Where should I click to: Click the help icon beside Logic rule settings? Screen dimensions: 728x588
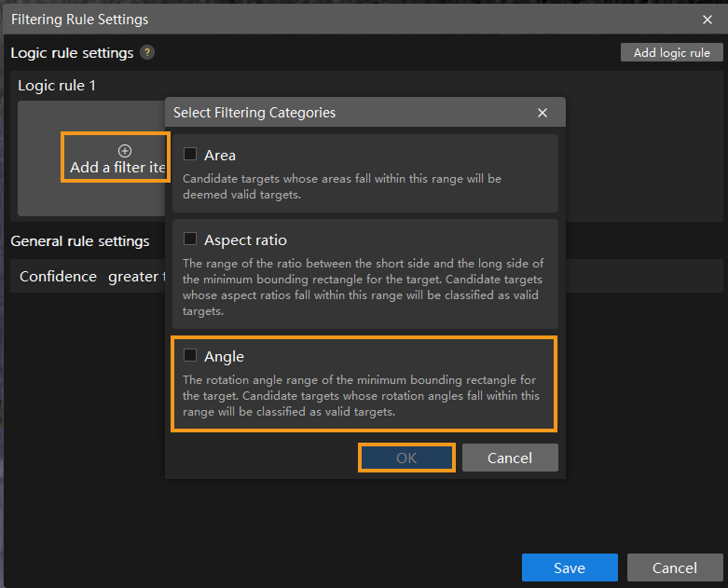click(147, 53)
